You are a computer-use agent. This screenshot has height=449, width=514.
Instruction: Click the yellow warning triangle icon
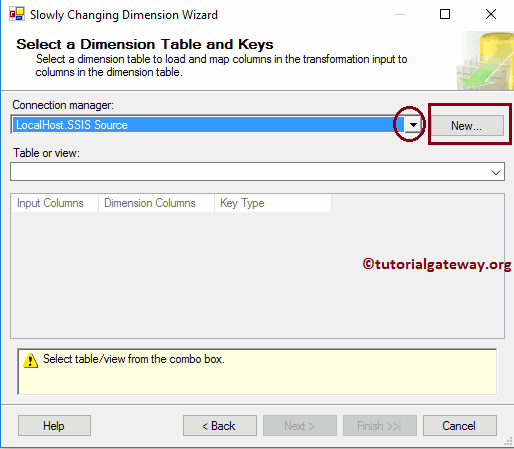(30, 360)
